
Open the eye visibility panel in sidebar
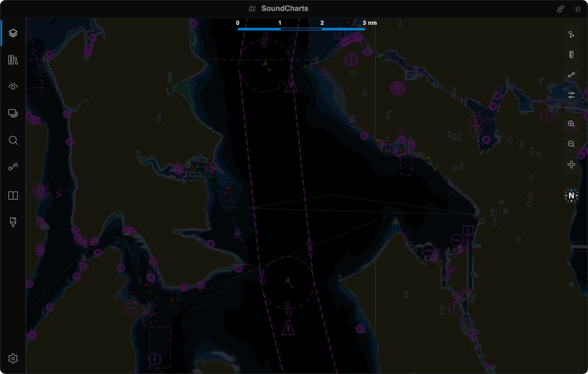point(13,87)
